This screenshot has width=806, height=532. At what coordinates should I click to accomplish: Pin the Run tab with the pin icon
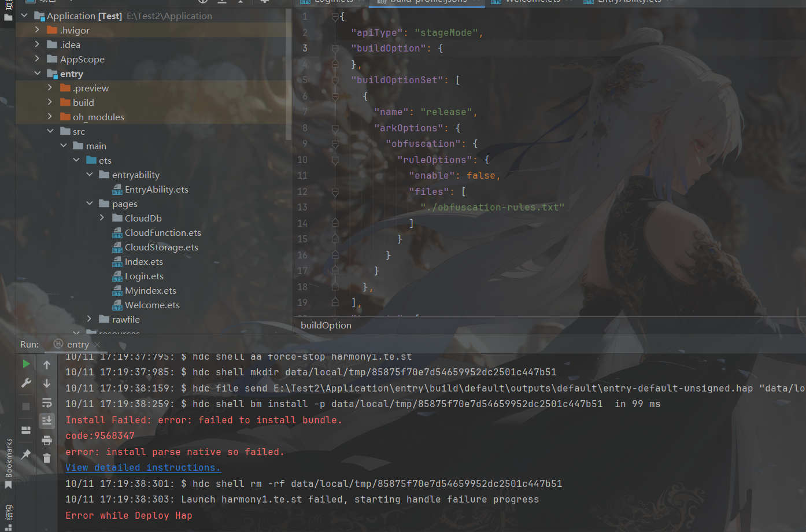[26, 455]
